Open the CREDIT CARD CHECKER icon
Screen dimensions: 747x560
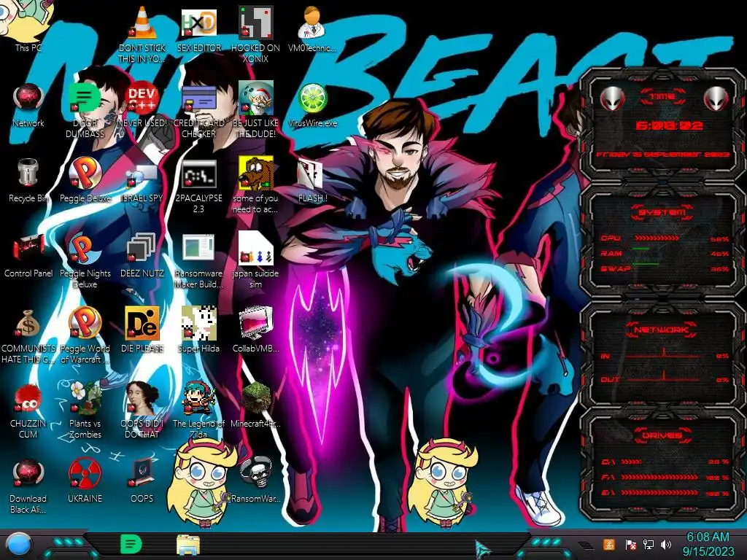[199, 98]
